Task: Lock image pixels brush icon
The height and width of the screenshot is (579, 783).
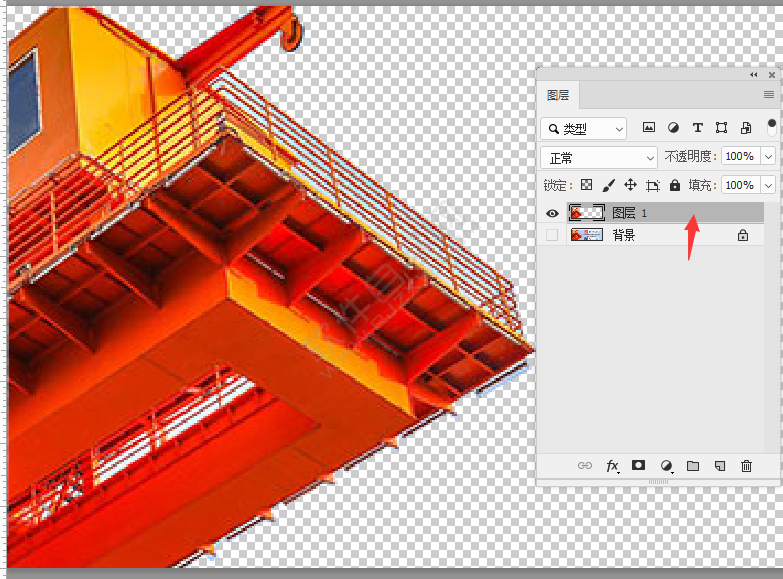Action: [x=608, y=185]
